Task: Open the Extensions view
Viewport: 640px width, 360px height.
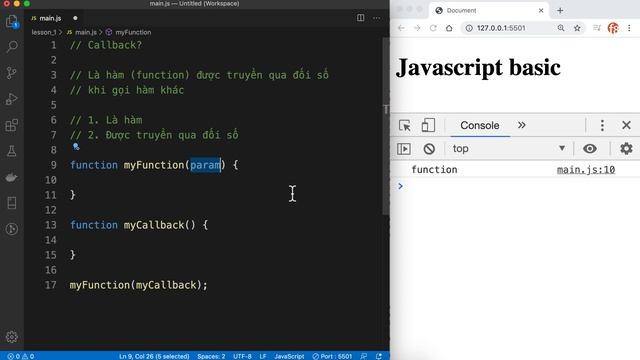Action: pos(12,125)
